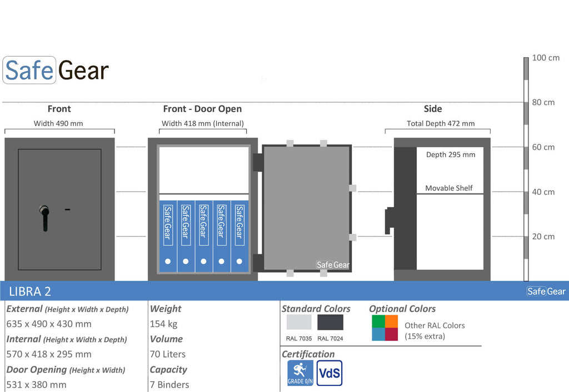This screenshot has width=569, height=392.
Task: Click the 'Certification' heading
Action: pos(308,354)
